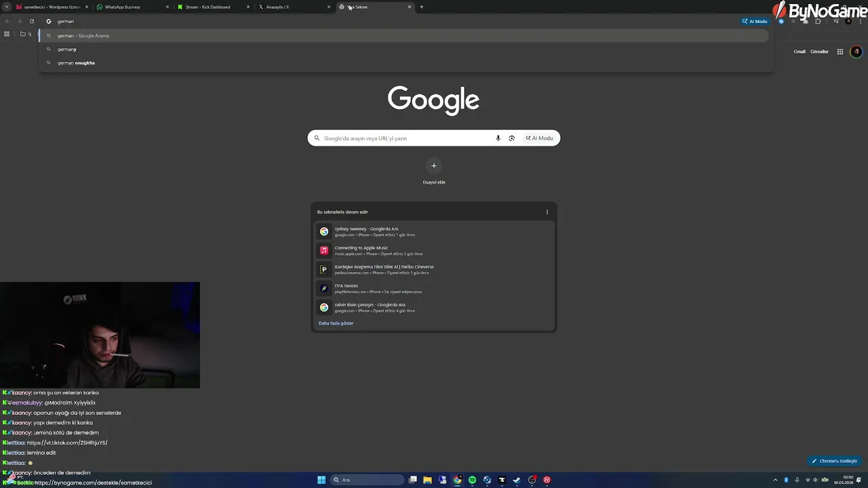Click the browser back arrow
The image size is (868, 488).
[7, 22]
